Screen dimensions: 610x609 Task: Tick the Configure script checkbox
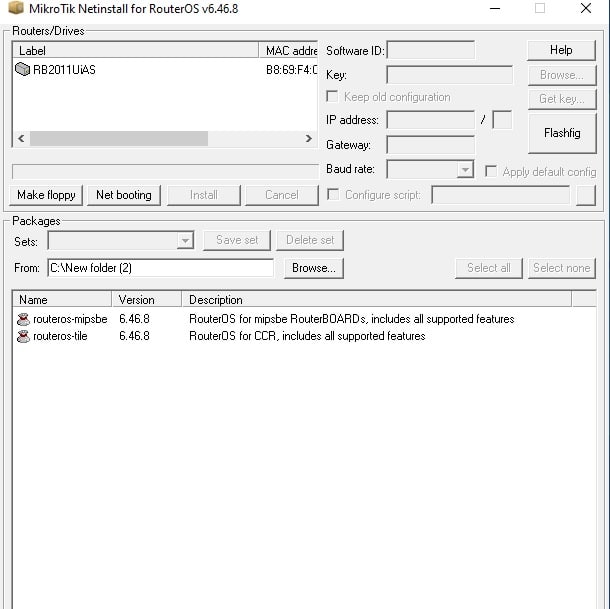click(333, 194)
